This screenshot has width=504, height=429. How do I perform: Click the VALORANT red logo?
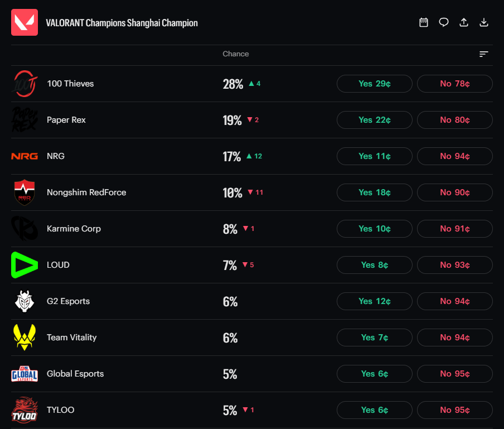click(25, 22)
